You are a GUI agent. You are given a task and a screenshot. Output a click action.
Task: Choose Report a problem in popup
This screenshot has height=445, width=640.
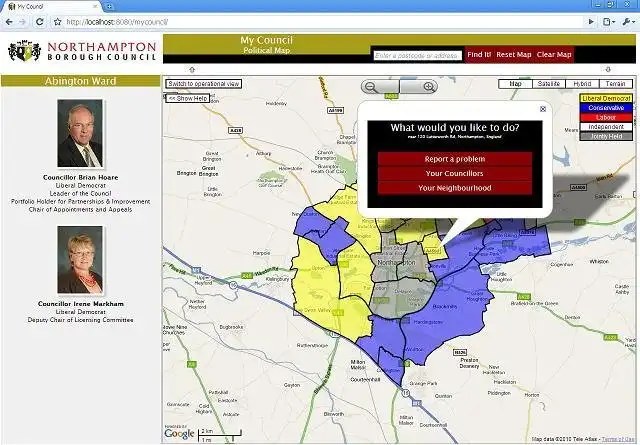455,159
